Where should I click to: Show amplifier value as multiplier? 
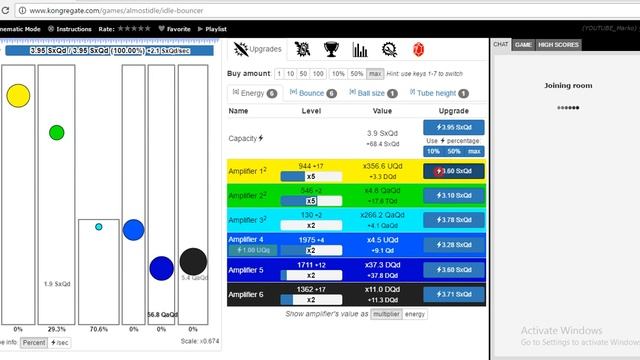386,314
